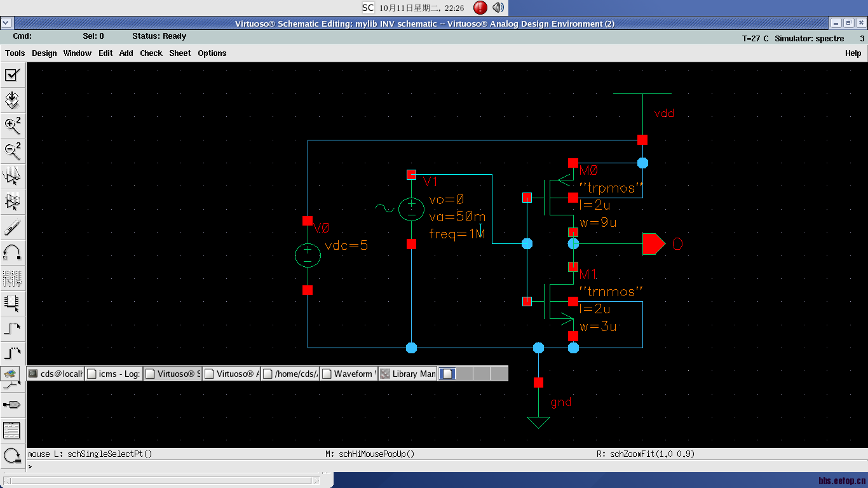Image resolution: width=868 pixels, height=488 pixels.
Task: Click the Add Pin tool icon
Action: pyautogui.click(x=12, y=405)
